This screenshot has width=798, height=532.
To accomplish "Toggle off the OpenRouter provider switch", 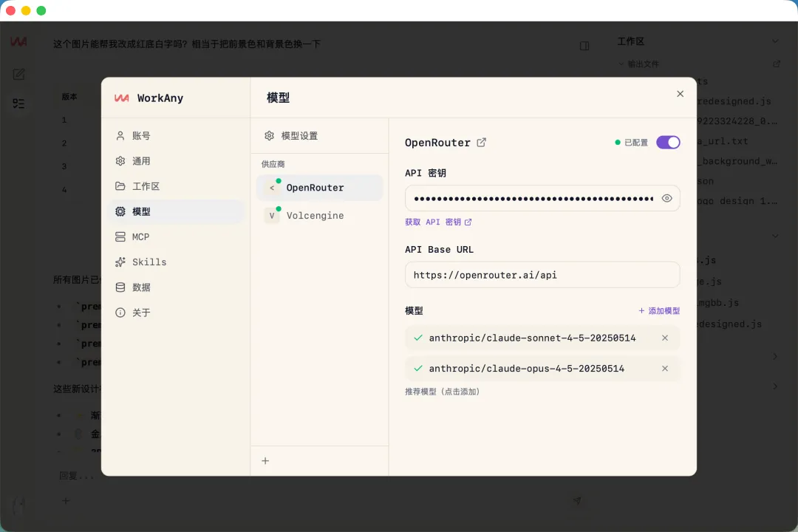I will point(668,143).
